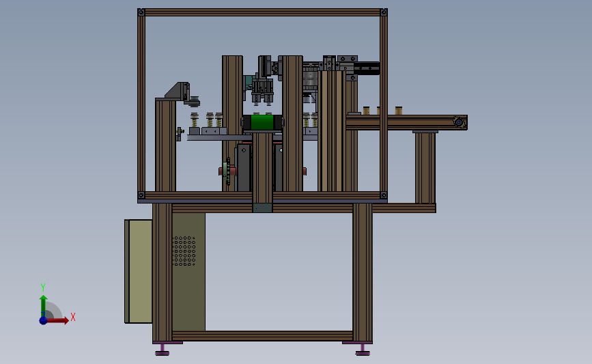Click the conveyor end bearing roller

point(459,122)
